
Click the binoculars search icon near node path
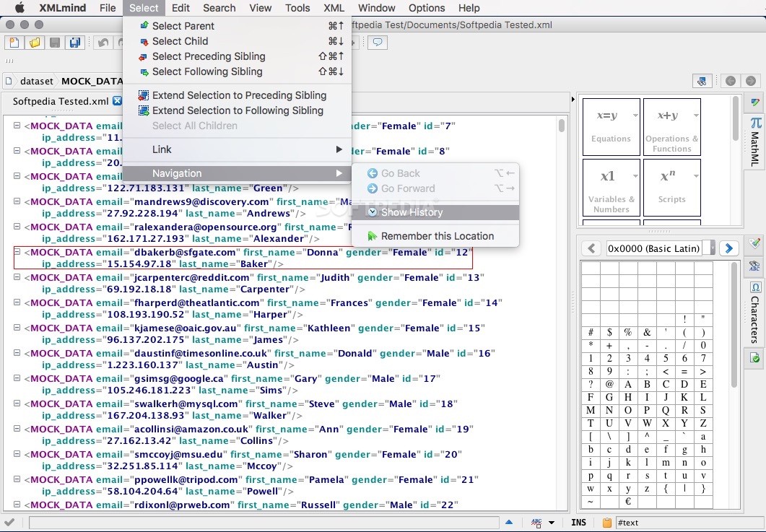(x=702, y=81)
